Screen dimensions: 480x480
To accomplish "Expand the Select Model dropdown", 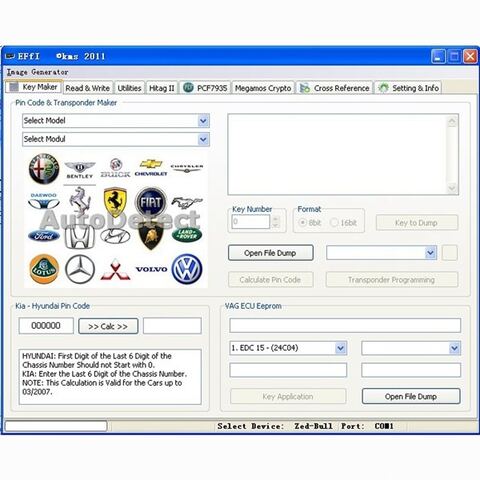I will (203, 121).
